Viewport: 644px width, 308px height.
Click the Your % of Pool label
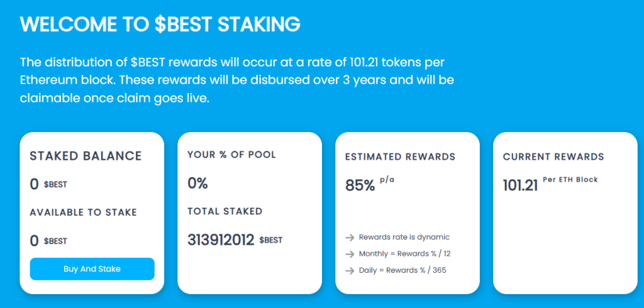(x=231, y=155)
